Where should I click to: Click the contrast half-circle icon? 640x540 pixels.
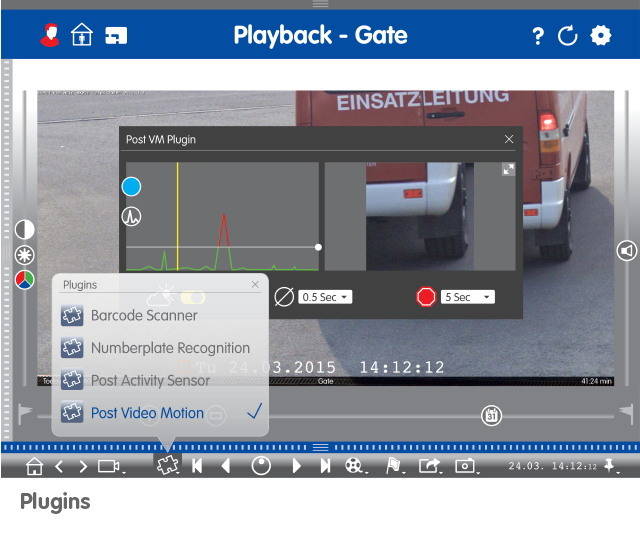click(x=24, y=229)
